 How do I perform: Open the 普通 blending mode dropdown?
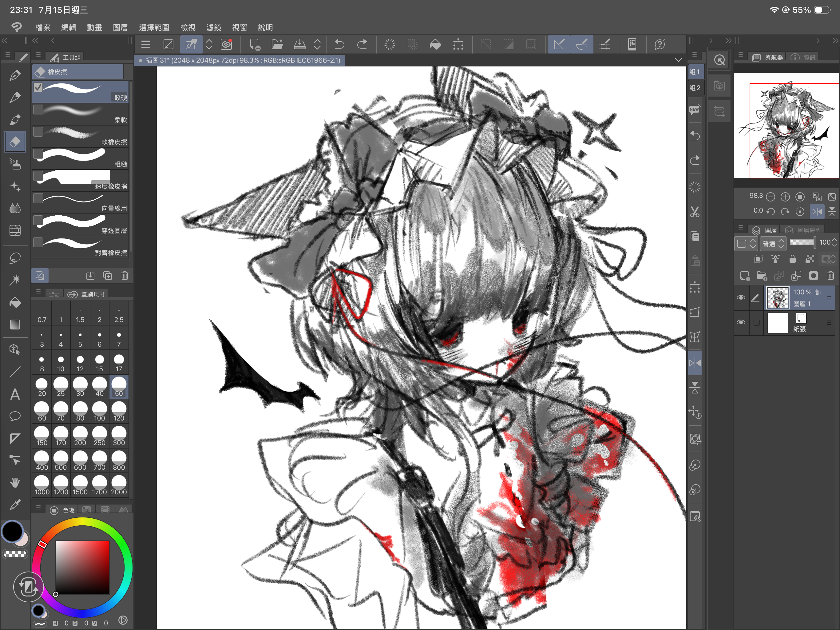tap(773, 243)
